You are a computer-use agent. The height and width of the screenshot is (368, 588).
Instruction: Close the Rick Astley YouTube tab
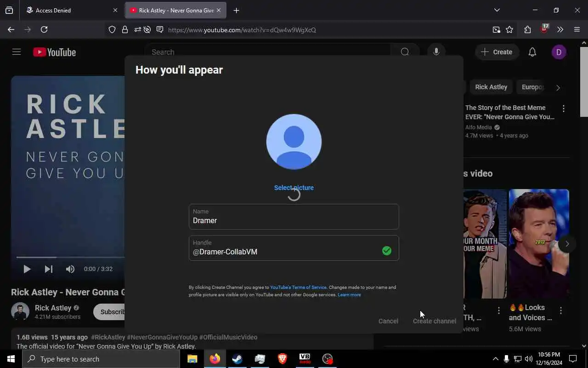(x=219, y=10)
